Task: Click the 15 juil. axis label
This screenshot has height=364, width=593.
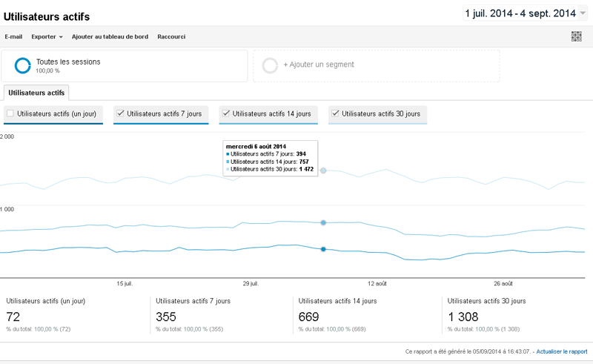Action: (x=125, y=283)
